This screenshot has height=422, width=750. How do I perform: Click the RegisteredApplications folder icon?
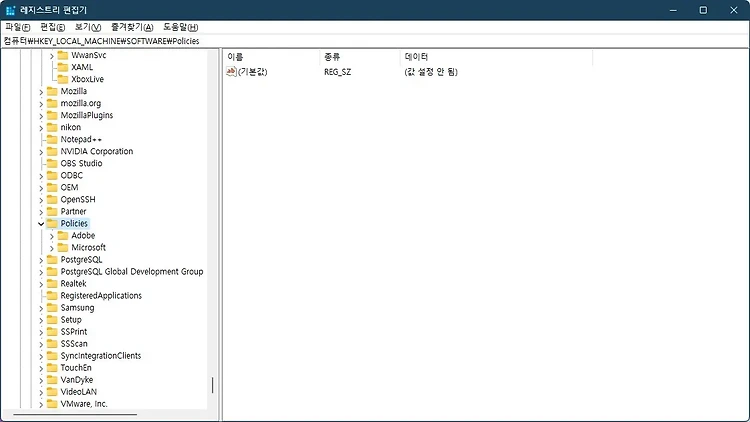[52, 295]
